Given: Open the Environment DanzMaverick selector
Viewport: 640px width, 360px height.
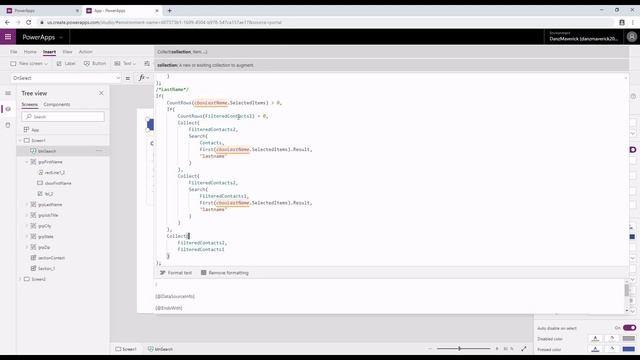Looking at the screenshot, I should pos(583,36).
